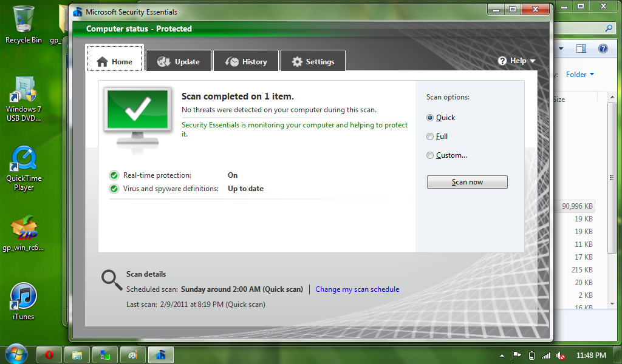The height and width of the screenshot is (364, 622).
Task: Click the Size column header in Explorer
Action: click(x=575, y=99)
